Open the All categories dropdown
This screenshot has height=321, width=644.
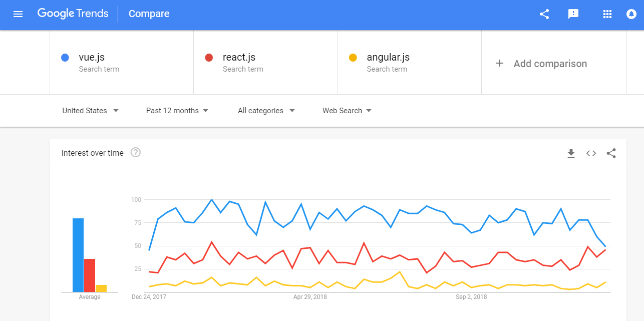(265, 110)
